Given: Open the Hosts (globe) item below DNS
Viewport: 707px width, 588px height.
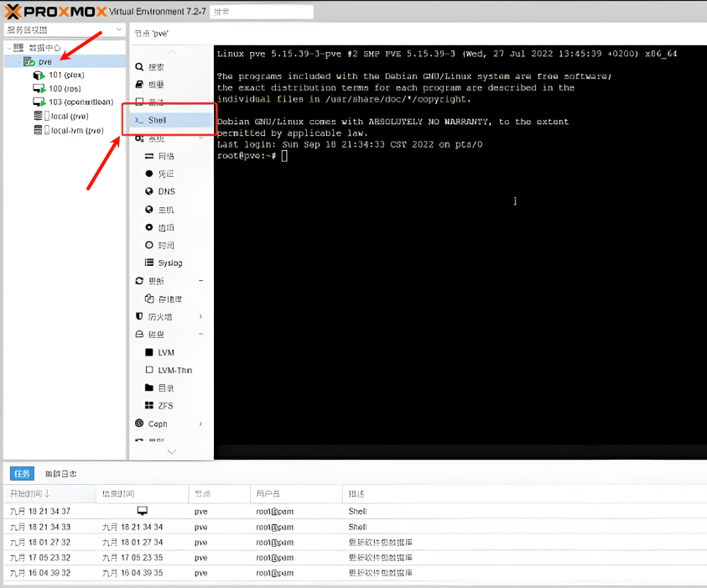Looking at the screenshot, I should tap(166, 210).
